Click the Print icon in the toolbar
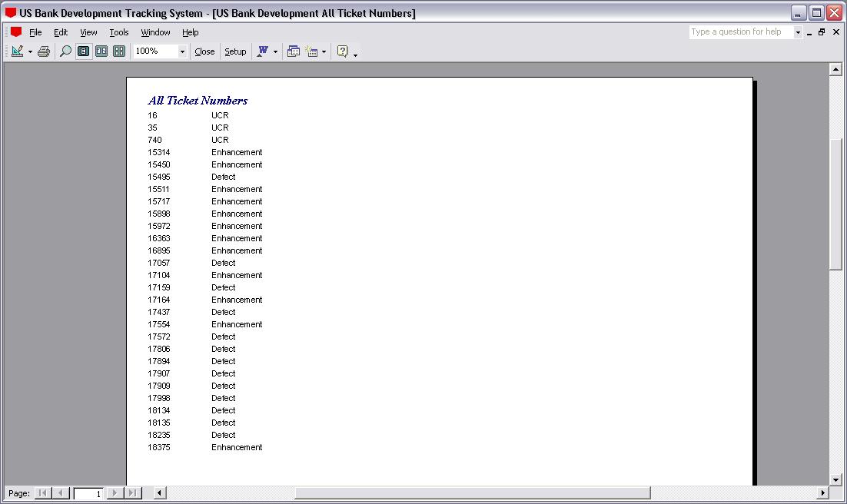The image size is (847, 504). tap(44, 51)
